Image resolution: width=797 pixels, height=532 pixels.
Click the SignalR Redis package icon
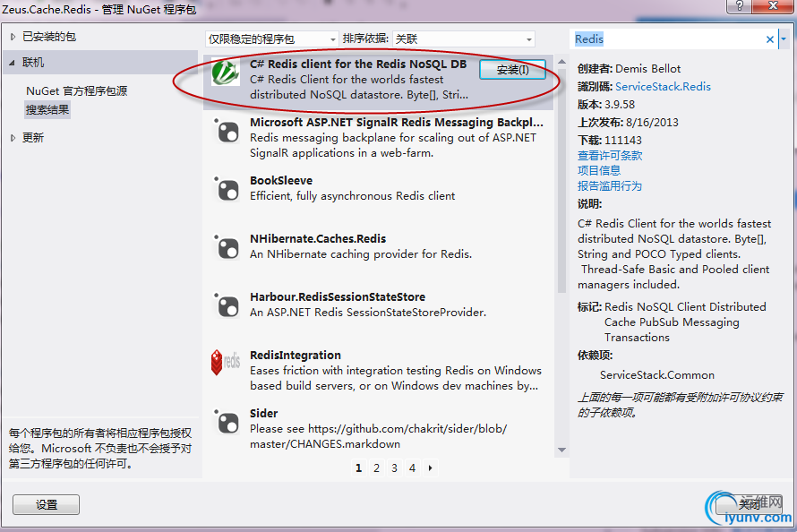227,132
